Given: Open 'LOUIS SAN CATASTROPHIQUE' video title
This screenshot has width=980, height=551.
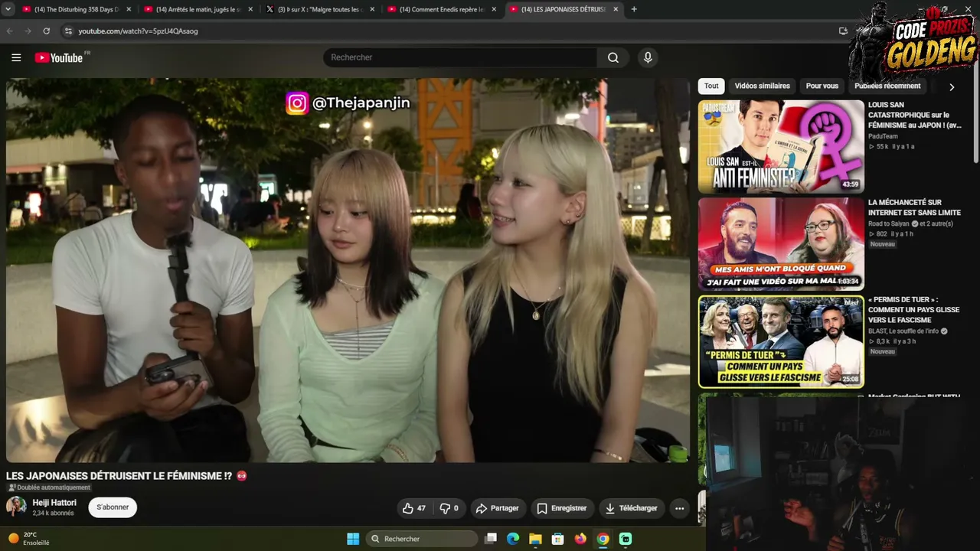Looking at the screenshot, I should pos(916,115).
